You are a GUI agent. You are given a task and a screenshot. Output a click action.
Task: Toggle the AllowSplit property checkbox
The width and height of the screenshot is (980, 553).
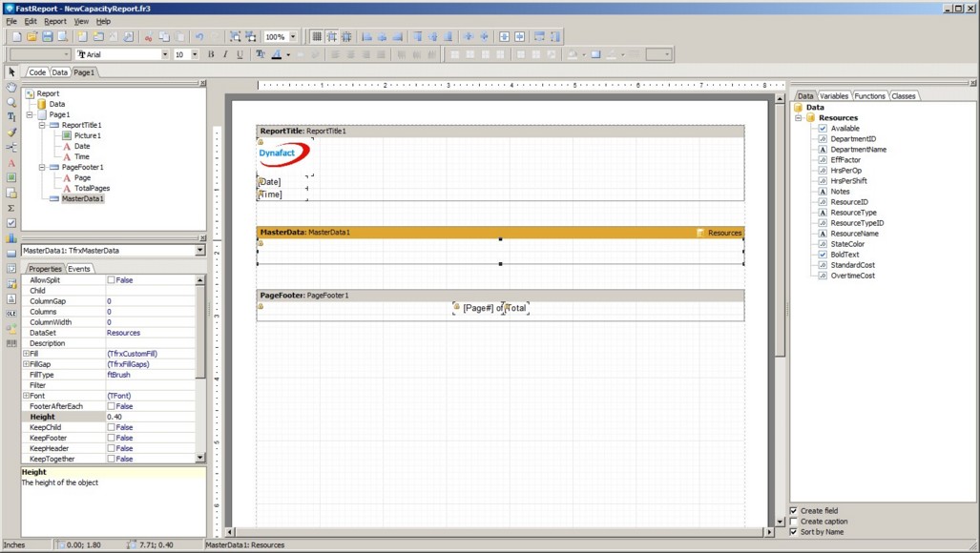[111, 280]
